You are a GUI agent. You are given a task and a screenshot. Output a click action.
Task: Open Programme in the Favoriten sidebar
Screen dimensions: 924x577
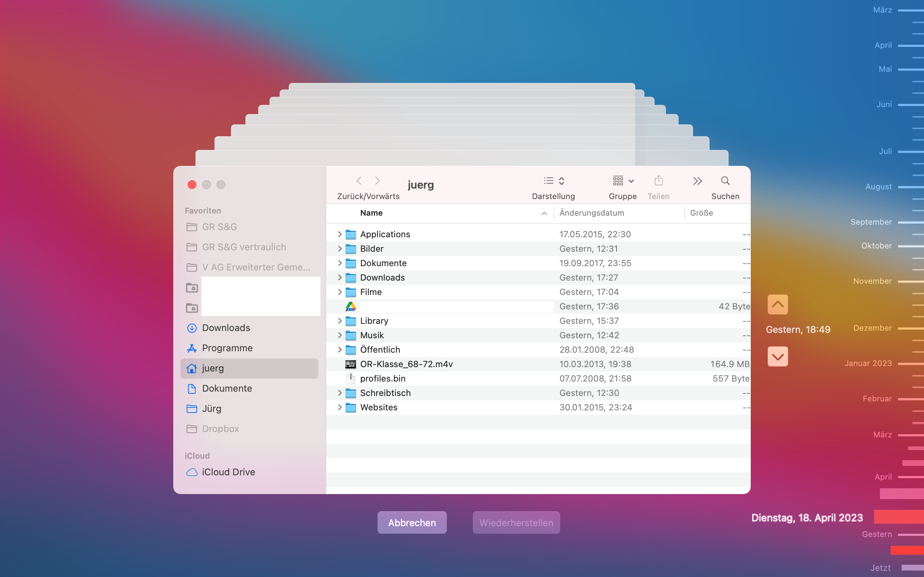pyautogui.click(x=227, y=348)
